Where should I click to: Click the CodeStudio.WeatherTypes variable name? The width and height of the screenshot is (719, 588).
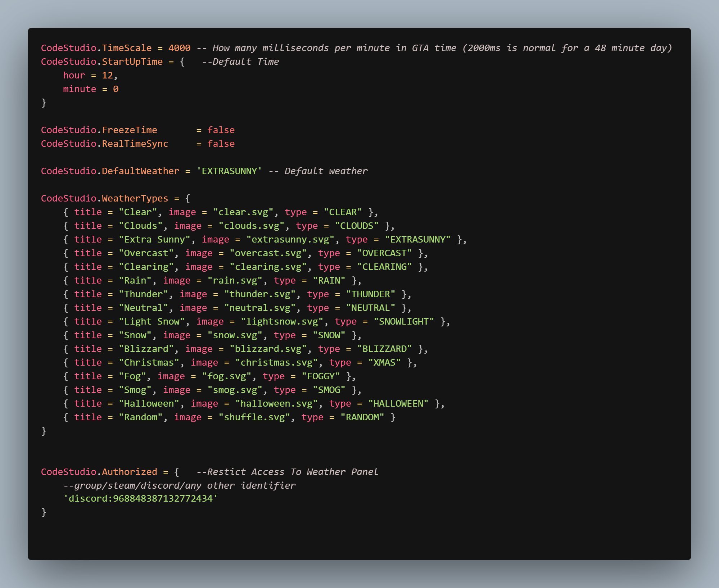tap(104, 198)
